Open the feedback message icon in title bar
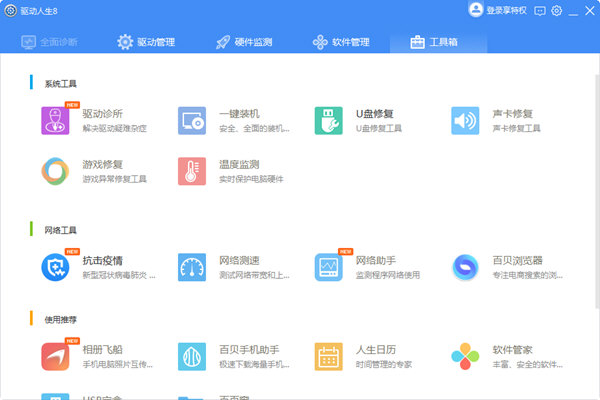600x400 pixels. click(x=540, y=11)
